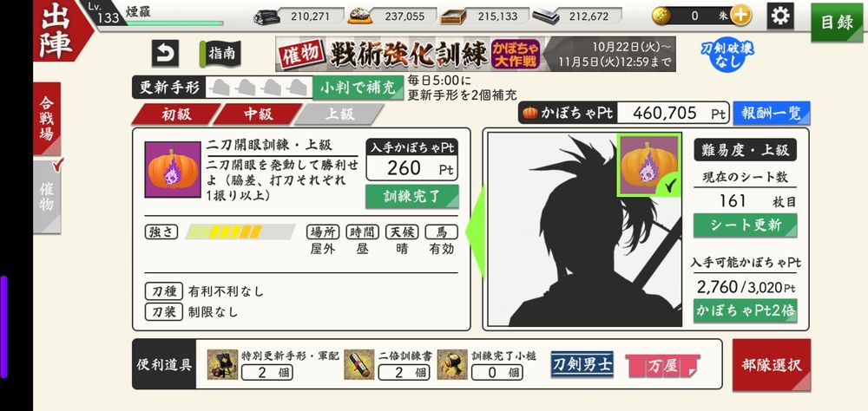Open the 戦術強化訓練 event banner
The width and height of the screenshot is (868, 411).
coord(476,55)
